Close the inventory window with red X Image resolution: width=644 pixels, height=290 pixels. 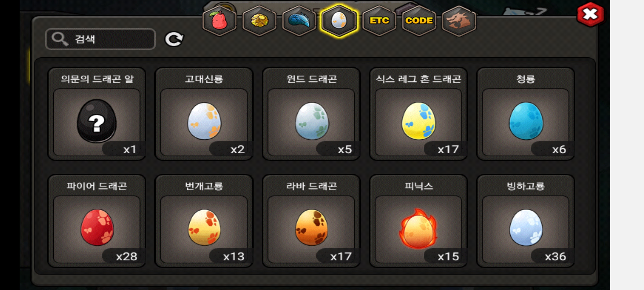pos(590,14)
